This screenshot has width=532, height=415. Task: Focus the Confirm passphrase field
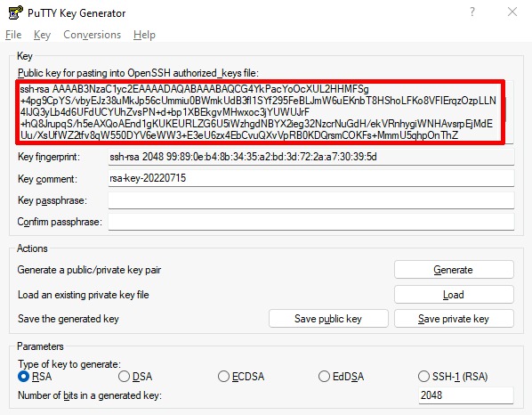(311, 222)
